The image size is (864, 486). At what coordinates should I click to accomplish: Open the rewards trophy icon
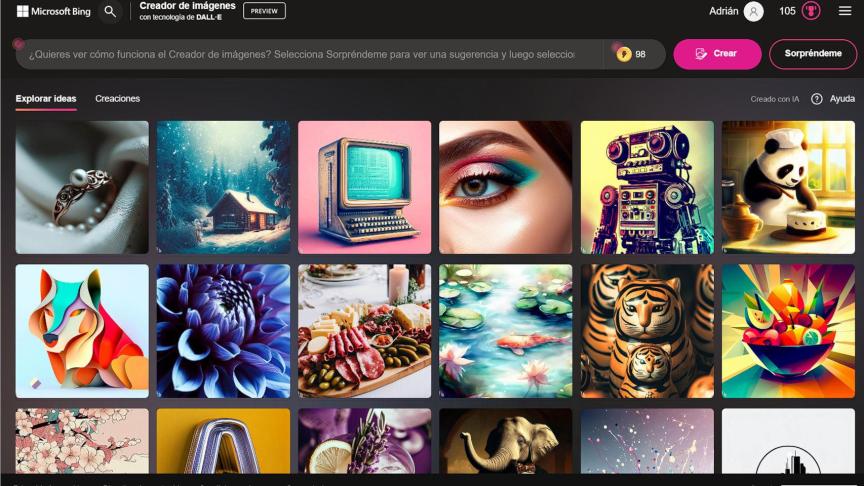tap(811, 12)
